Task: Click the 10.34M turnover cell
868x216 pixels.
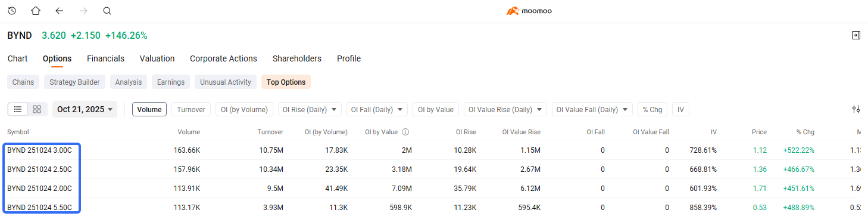Action: (271, 169)
